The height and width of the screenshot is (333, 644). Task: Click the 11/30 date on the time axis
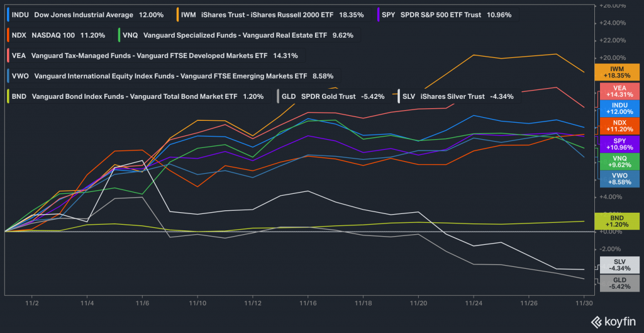coord(584,303)
